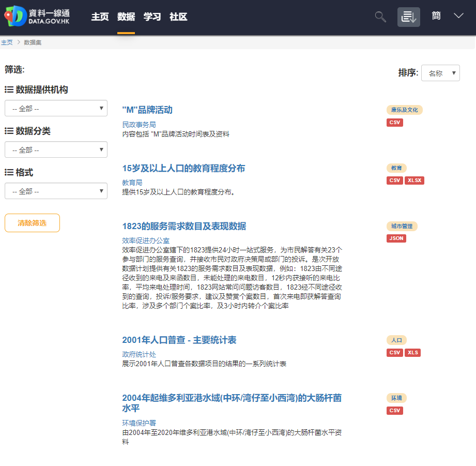Click the CSV badge for 维多利亚港水域 dataset
Screen dimensions: 476x466
(x=395, y=411)
